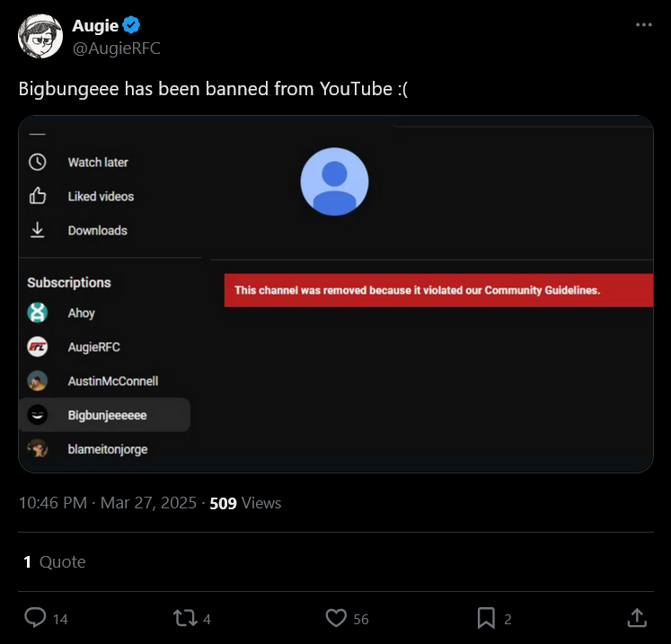Click the blue verified badge
671x644 pixels.
click(131, 25)
